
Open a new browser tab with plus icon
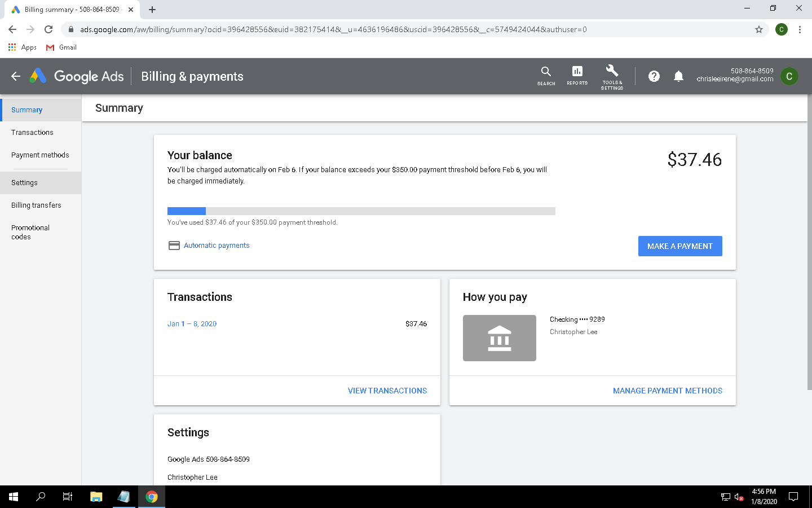(x=152, y=10)
